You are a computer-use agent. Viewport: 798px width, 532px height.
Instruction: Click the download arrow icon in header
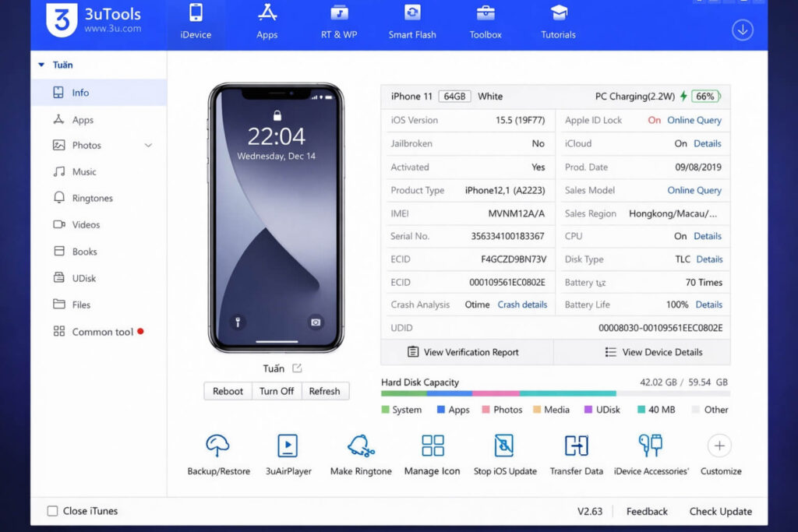tap(742, 30)
